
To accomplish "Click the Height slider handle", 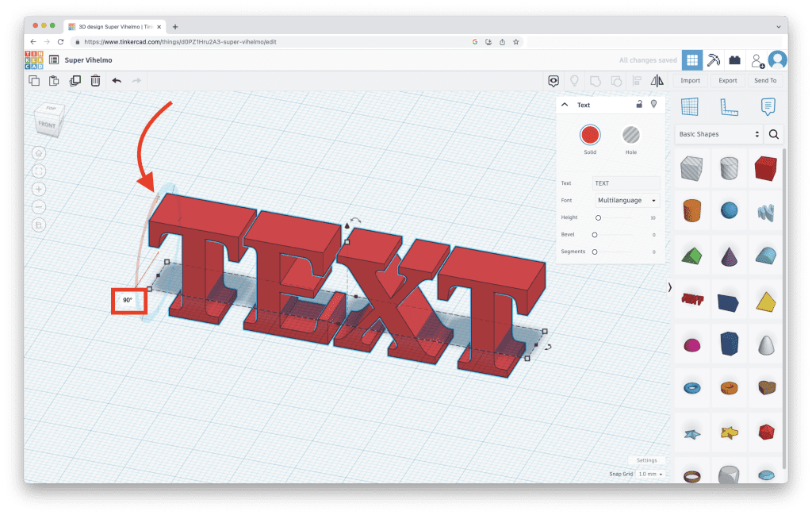I will coord(598,217).
